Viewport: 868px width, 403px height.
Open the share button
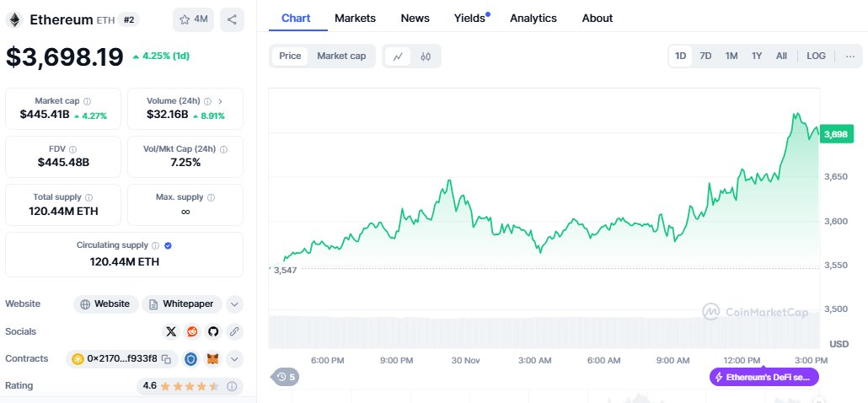(232, 19)
